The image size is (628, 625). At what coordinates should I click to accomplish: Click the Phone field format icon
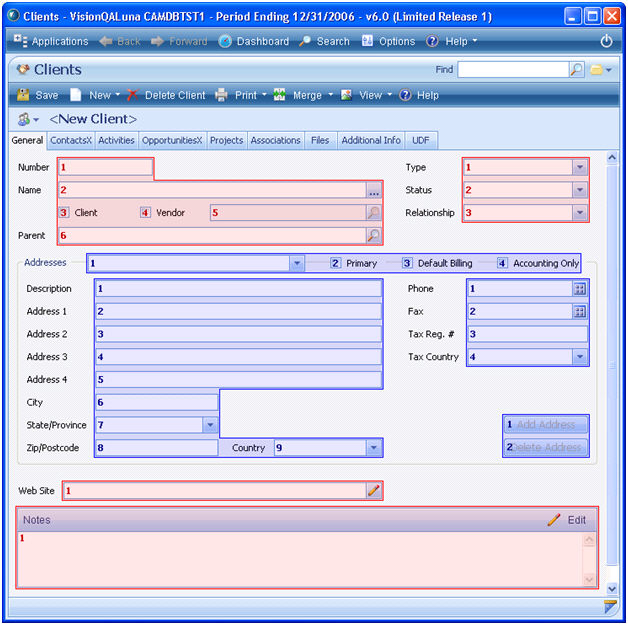pos(579,288)
